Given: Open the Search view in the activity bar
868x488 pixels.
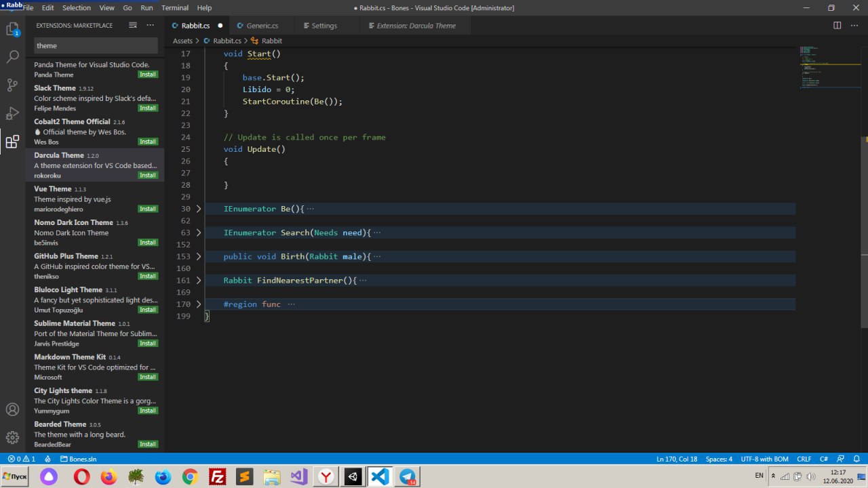Looking at the screenshot, I should 12,57.
